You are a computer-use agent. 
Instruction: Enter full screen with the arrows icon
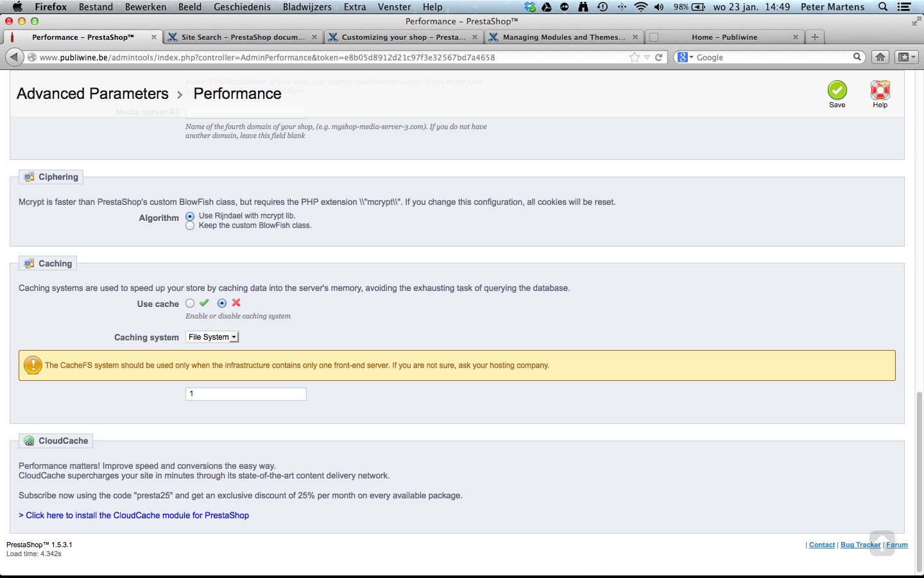[x=916, y=21]
